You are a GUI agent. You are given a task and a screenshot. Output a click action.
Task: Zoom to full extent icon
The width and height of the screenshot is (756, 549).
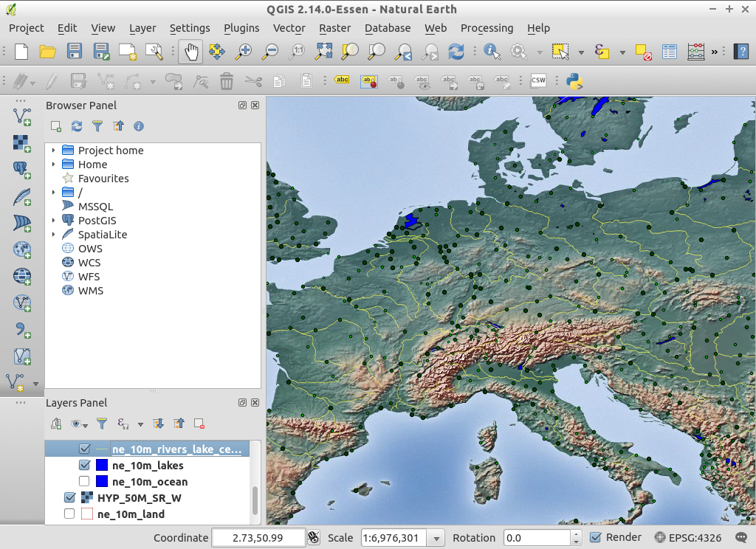pos(323,51)
